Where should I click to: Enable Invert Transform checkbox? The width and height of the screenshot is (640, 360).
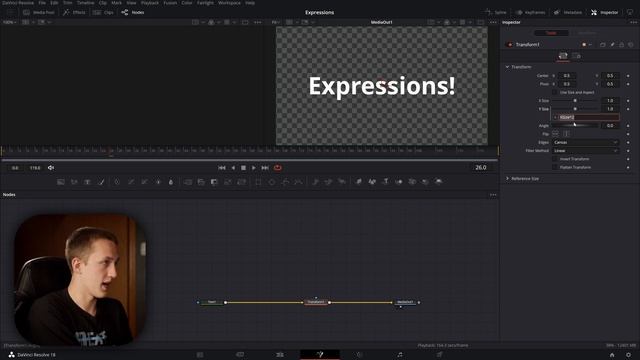click(555, 159)
